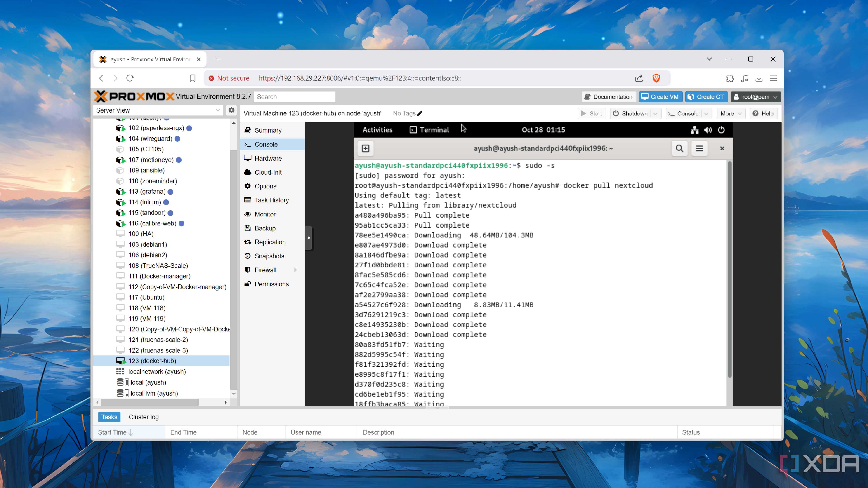Bookmark this page icon

(192, 78)
